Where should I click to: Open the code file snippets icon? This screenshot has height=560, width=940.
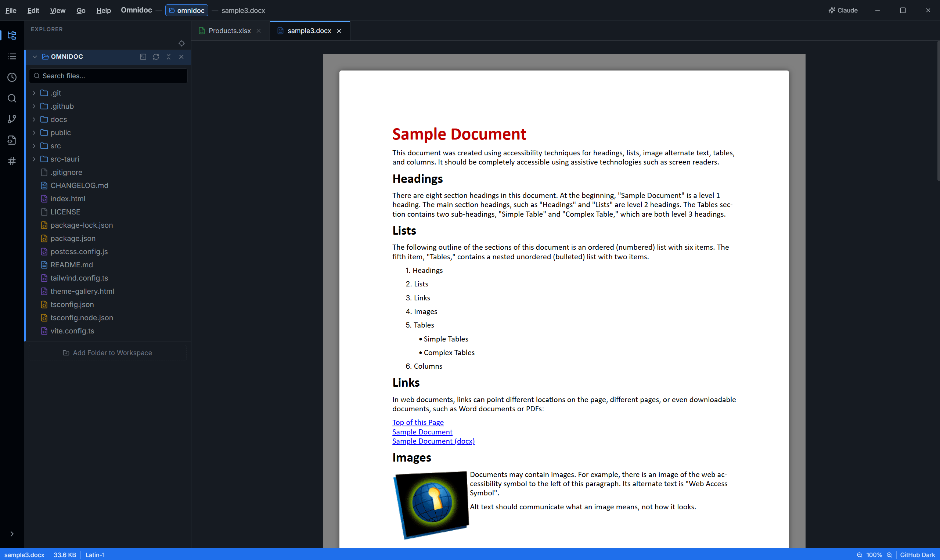click(12, 140)
